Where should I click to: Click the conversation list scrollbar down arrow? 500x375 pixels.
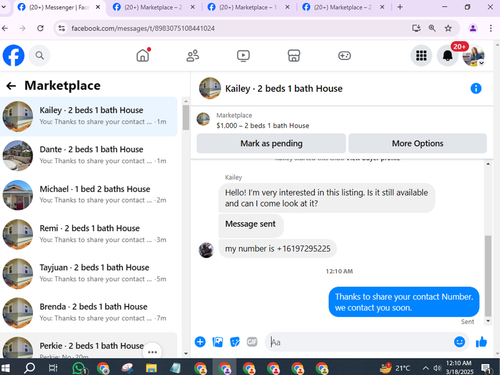tap(186, 353)
